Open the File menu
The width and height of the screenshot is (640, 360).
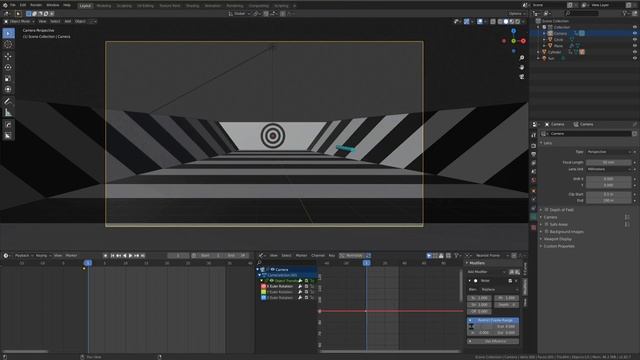click(13, 5)
